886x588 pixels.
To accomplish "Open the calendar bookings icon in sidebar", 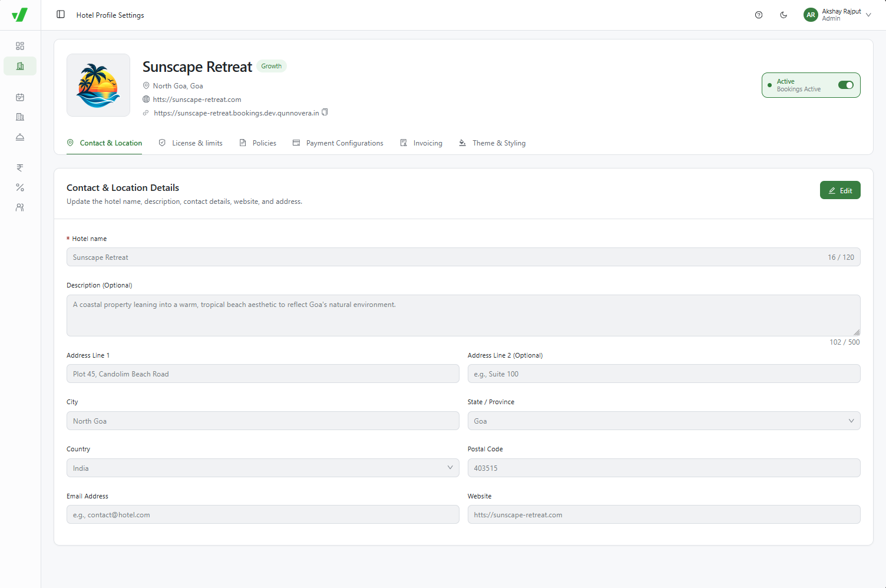I will tap(20, 97).
